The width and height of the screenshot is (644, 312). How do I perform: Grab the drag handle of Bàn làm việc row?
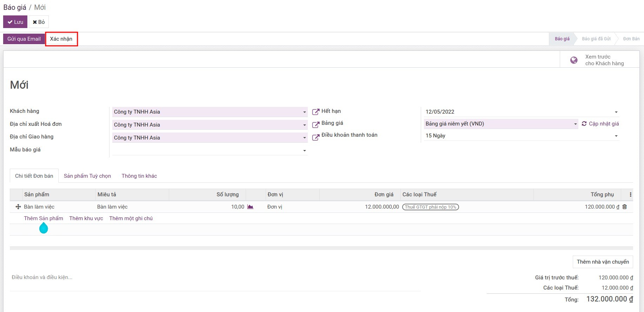tap(18, 207)
